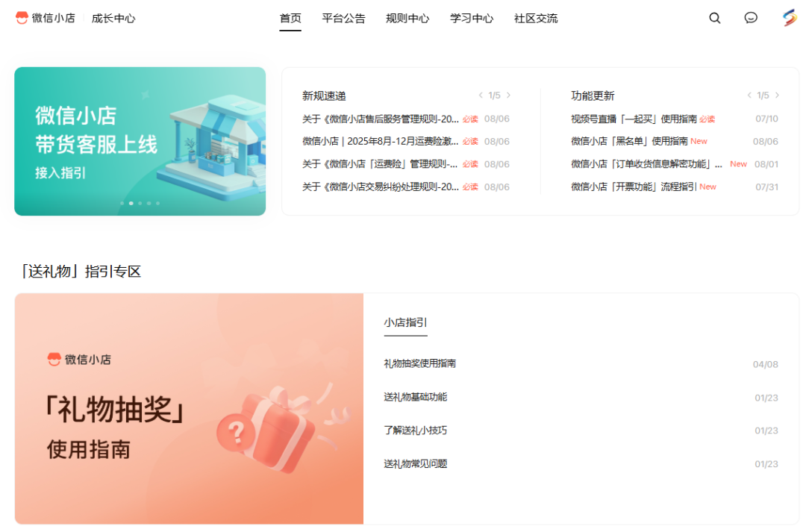806x532 pixels.
Task: Select the first banner carousel dot
Action: tap(122, 204)
